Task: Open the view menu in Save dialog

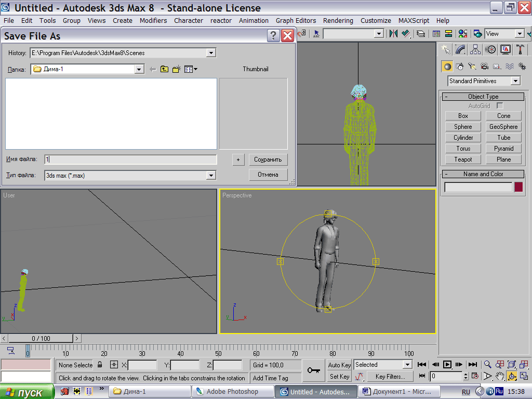Action: tap(191, 69)
